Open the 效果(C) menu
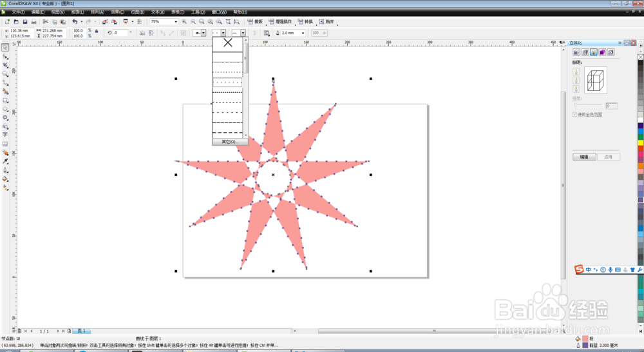The width and height of the screenshot is (644, 352). [x=117, y=12]
